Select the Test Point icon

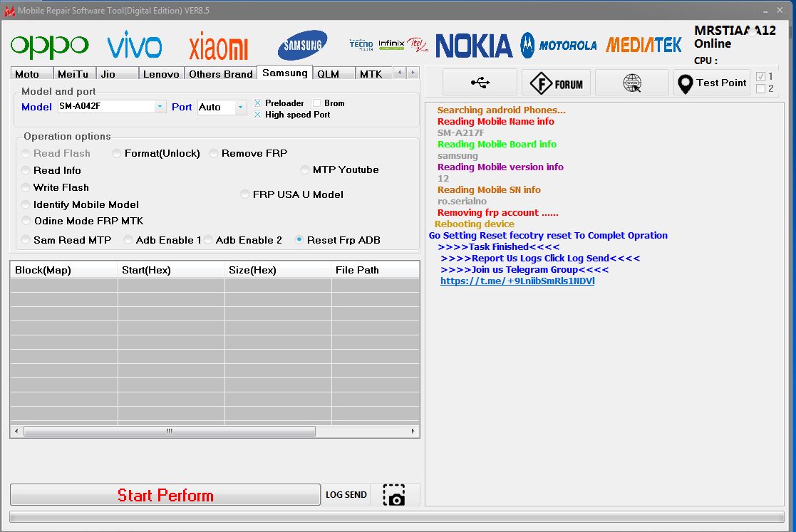tap(710, 82)
